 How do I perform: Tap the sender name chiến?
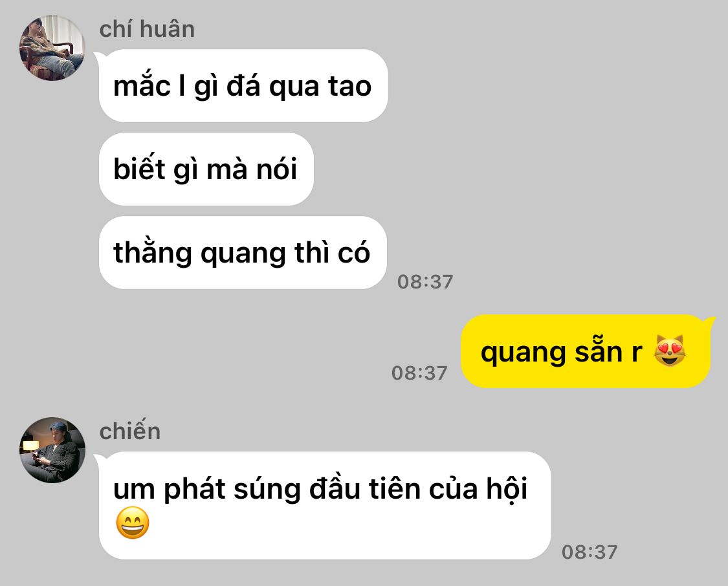[130, 431]
